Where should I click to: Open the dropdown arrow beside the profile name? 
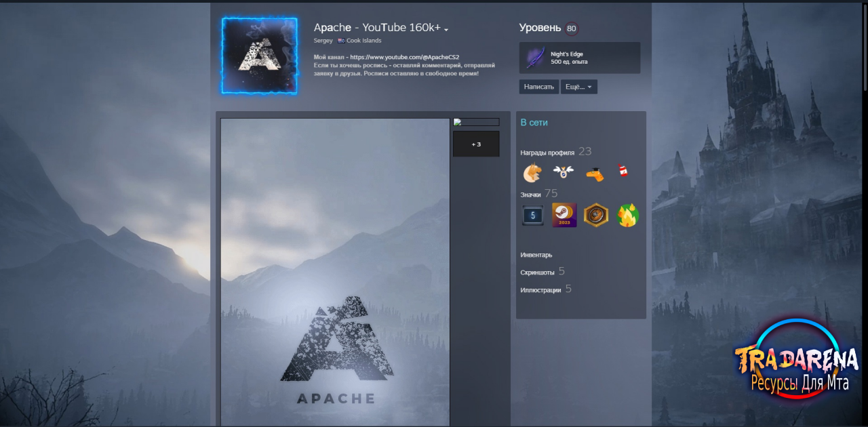pyautogui.click(x=446, y=30)
